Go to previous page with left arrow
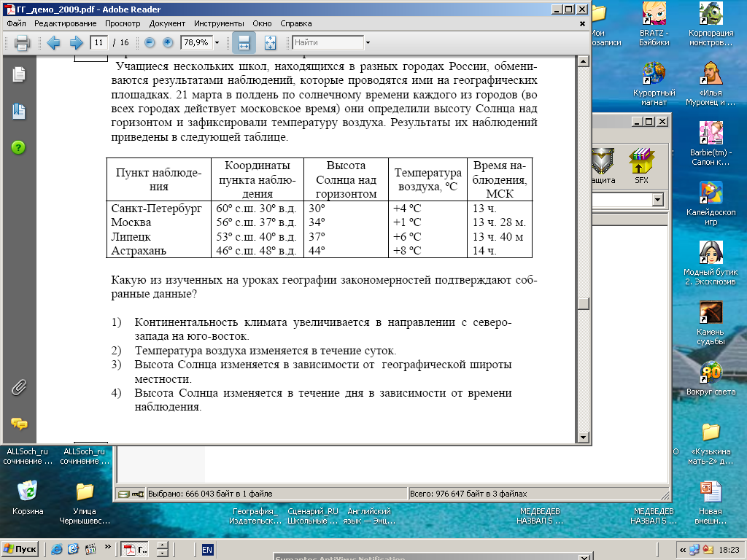 tap(53, 43)
